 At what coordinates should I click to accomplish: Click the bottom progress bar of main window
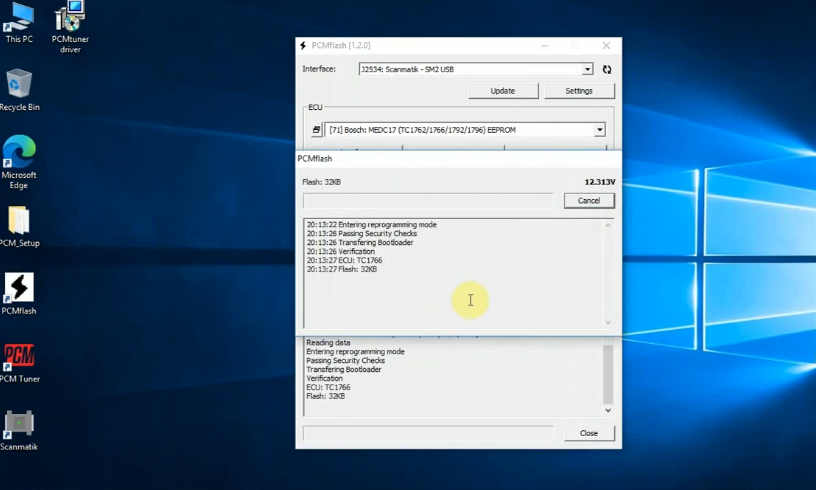428,433
